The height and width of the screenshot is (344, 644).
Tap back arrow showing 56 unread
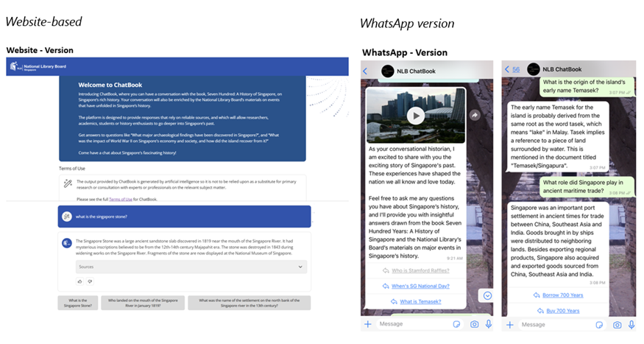point(512,70)
